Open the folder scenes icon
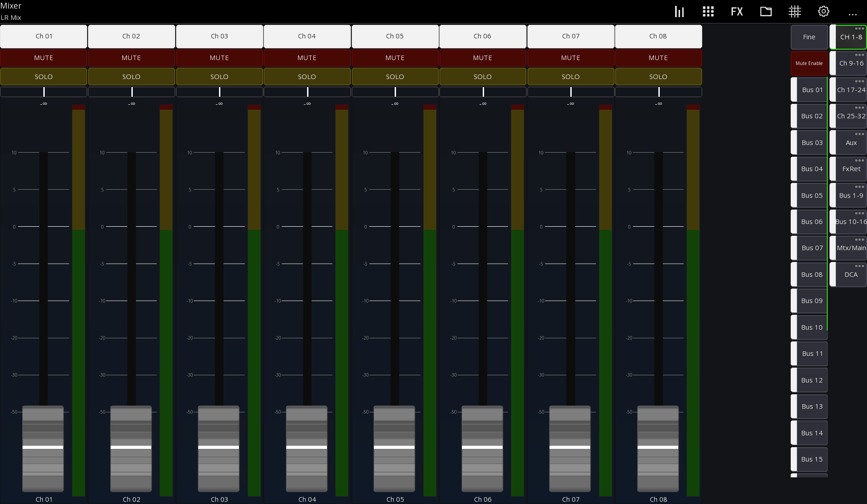 [x=766, y=12]
